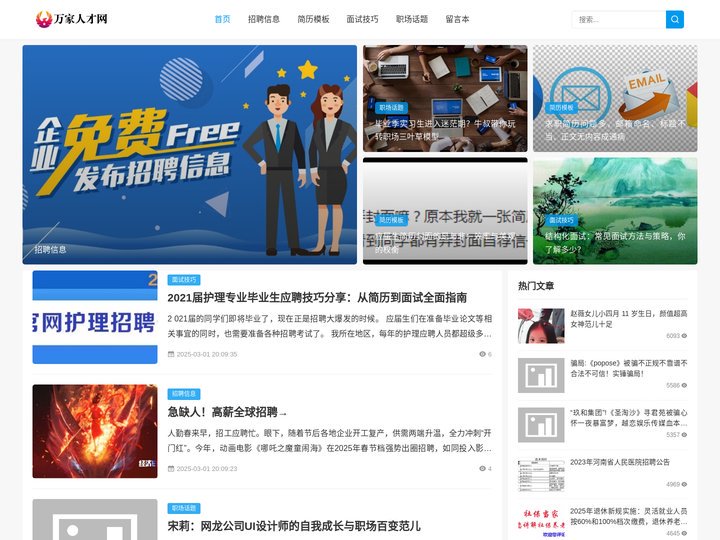This screenshot has height=540, width=720.
Task: Click placeholder thumbnail beside the popose article
Action: coord(541,376)
